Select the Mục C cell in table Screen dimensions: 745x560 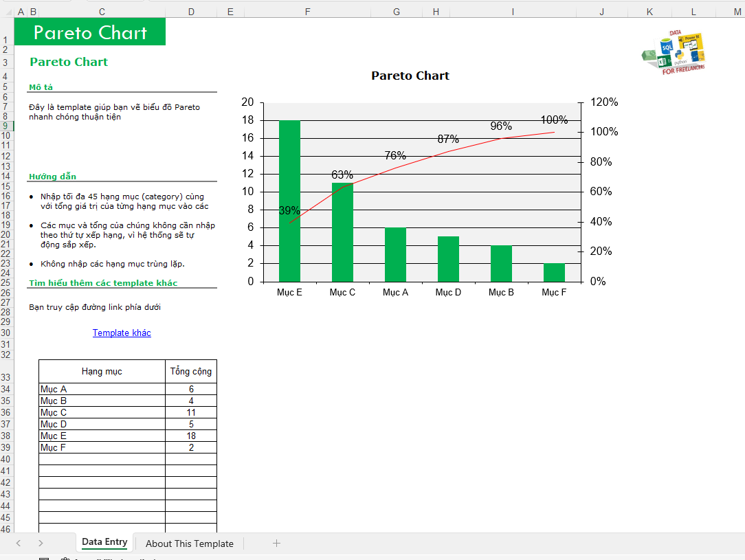point(102,412)
